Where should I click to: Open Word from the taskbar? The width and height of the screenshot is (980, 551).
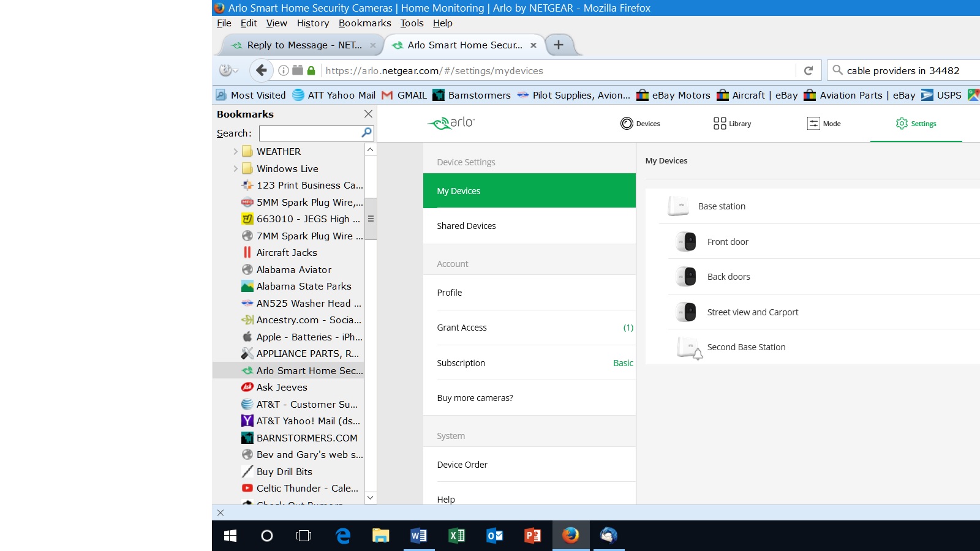pyautogui.click(x=419, y=536)
